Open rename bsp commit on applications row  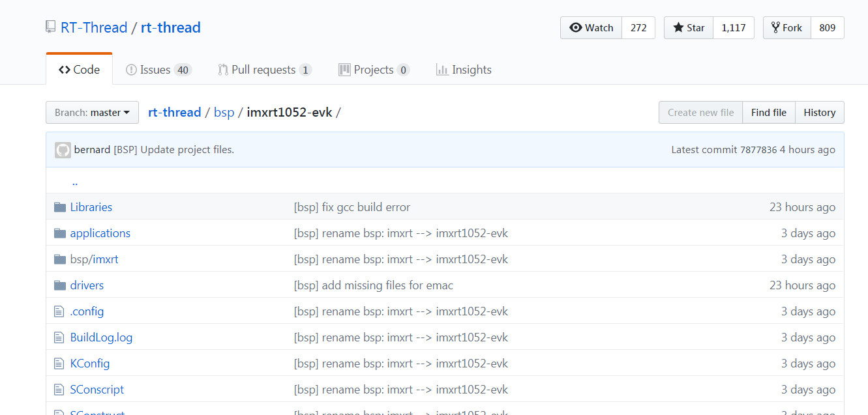[401, 233]
